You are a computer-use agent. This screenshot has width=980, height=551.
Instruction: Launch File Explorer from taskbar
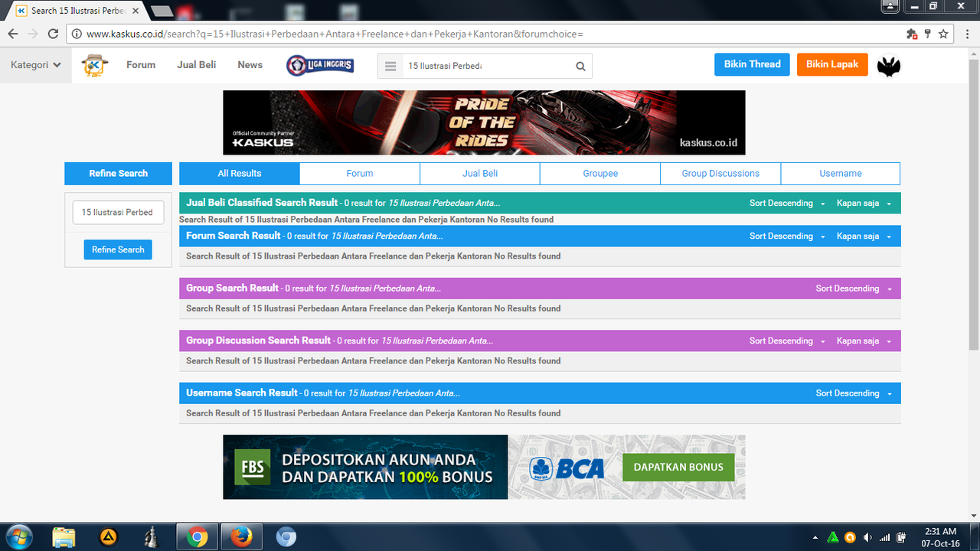click(x=64, y=537)
